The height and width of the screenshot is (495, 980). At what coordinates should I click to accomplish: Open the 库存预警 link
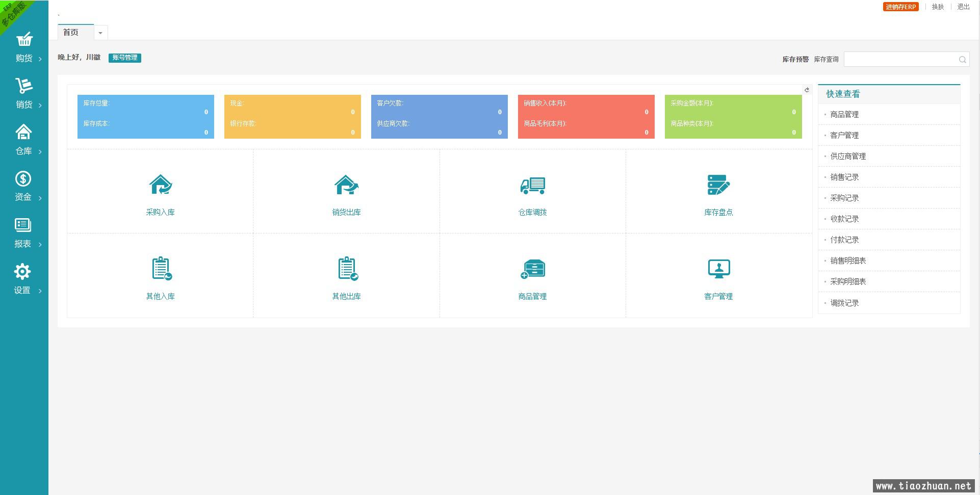click(x=795, y=59)
